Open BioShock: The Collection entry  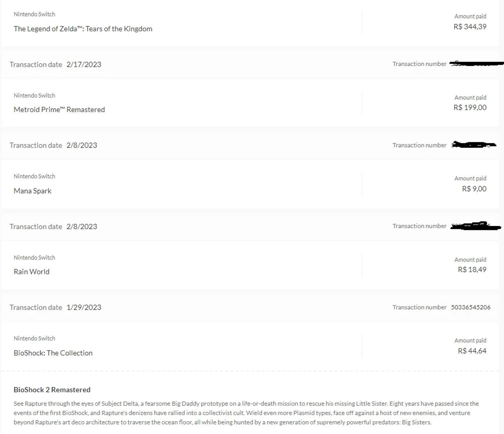coord(53,353)
